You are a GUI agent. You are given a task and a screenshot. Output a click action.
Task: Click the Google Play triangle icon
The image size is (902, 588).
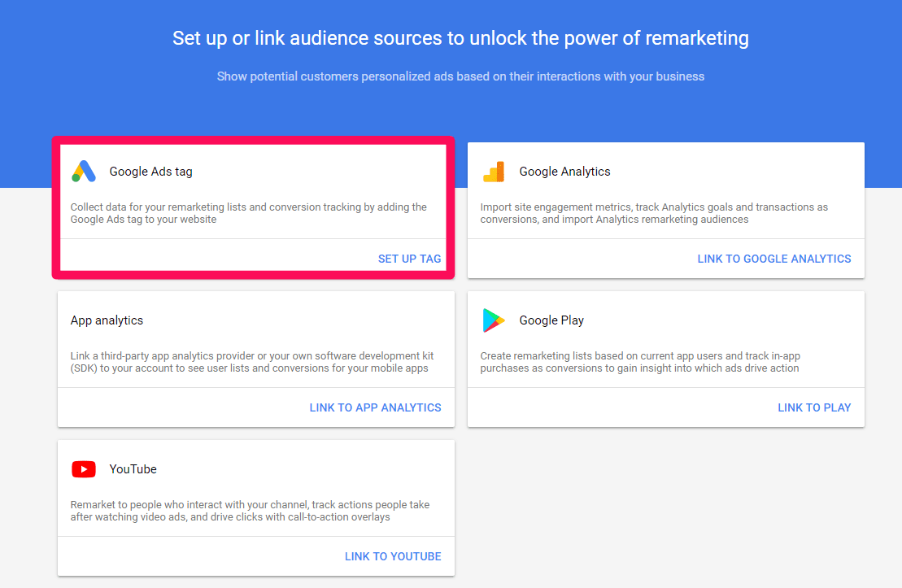[493, 320]
